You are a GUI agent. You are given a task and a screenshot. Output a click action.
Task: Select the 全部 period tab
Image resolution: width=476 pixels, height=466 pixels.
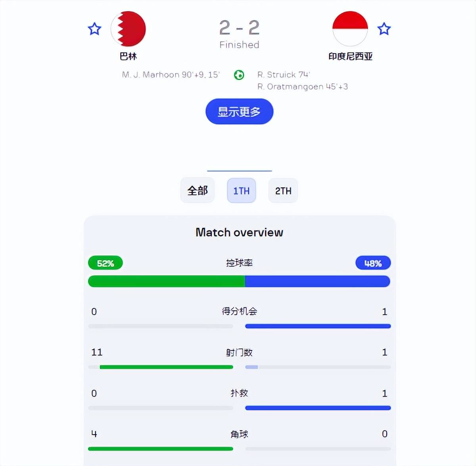pos(198,191)
